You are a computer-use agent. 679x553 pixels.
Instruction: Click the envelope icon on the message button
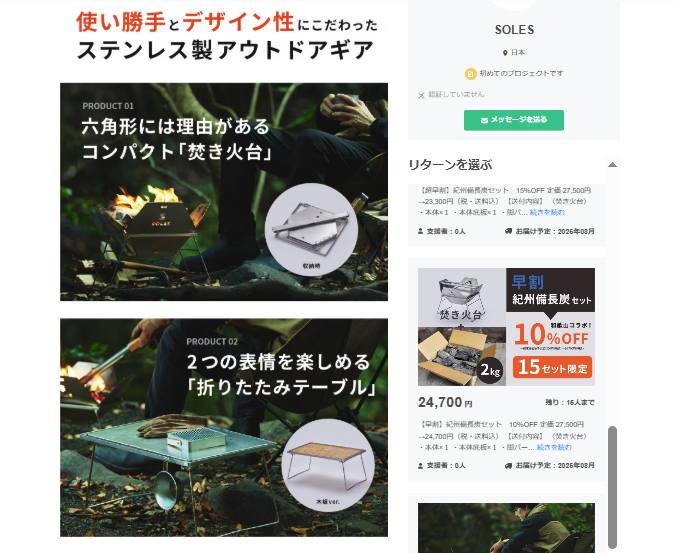pyautogui.click(x=484, y=120)
